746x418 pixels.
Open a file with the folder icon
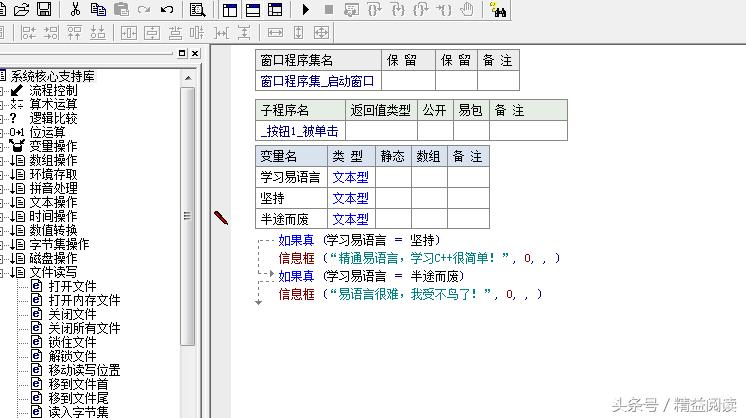click(21, 9)
